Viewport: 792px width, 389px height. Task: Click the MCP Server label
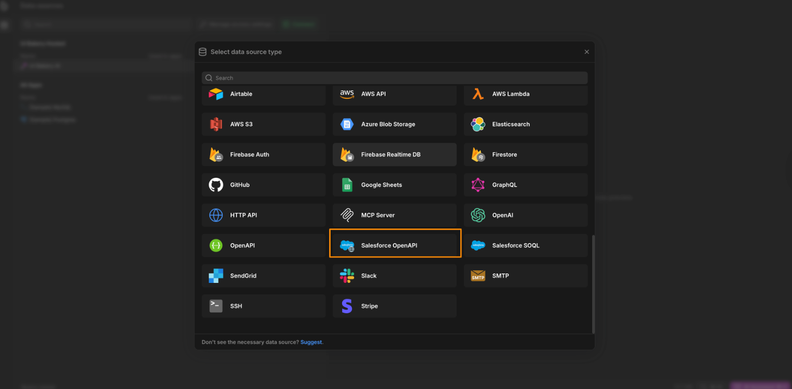378,215
